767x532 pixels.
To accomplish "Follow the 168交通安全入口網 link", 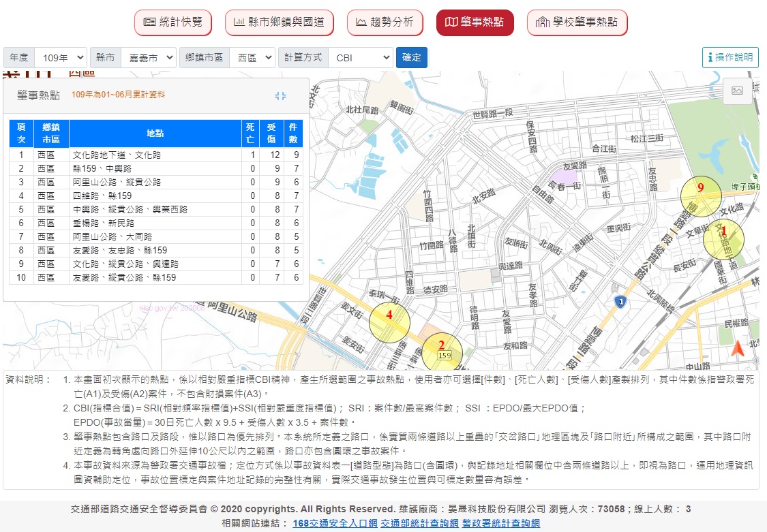I will [x=334, y=523].
